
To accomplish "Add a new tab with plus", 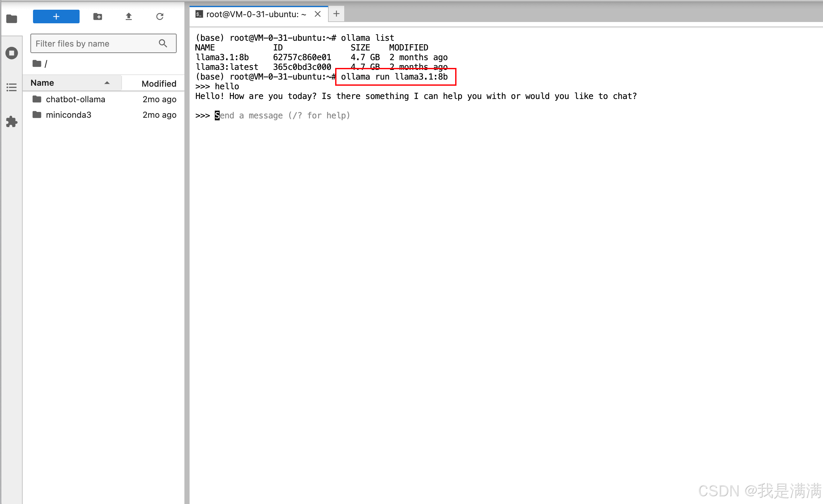I will [336, 14].
